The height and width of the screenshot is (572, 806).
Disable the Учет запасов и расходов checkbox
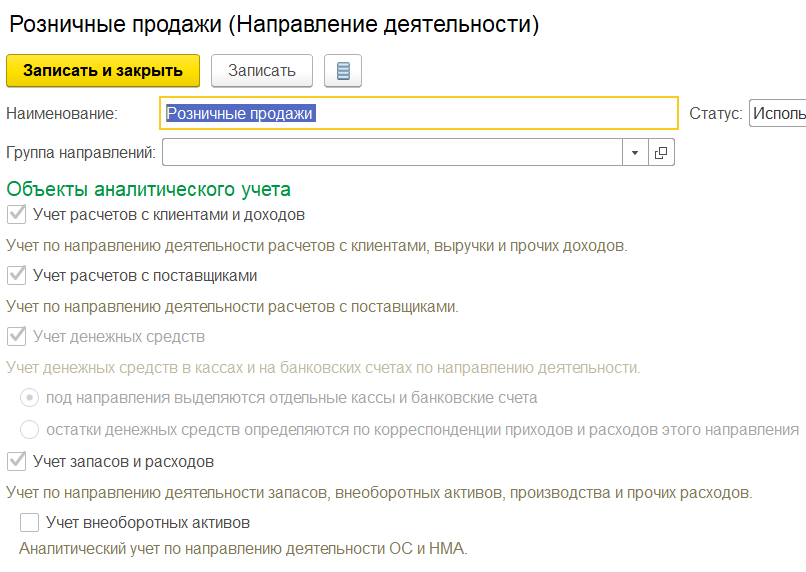point(16,461)
